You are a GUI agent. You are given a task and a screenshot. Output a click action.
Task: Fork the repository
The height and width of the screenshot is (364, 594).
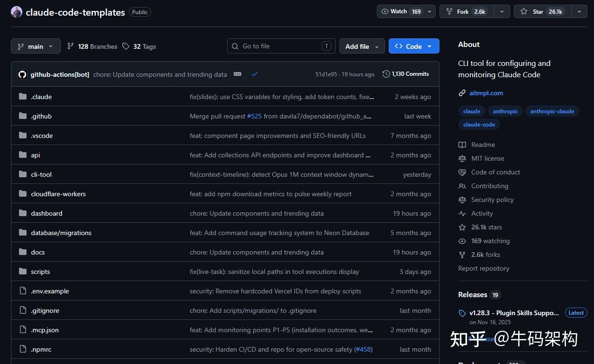(467, 12)
